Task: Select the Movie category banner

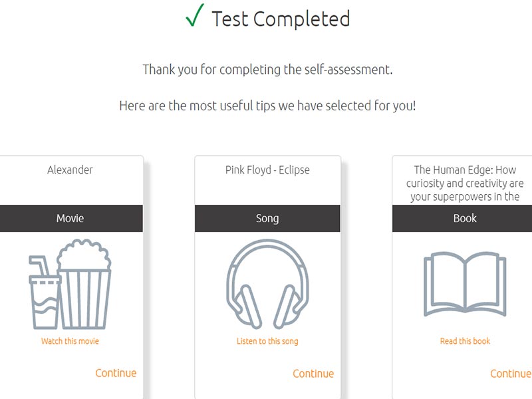Action: coord(70,218)
